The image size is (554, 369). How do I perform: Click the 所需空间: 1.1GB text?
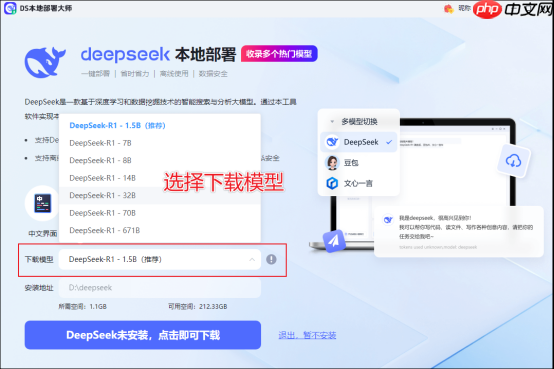pyautogui.click(x=82, y=306)
